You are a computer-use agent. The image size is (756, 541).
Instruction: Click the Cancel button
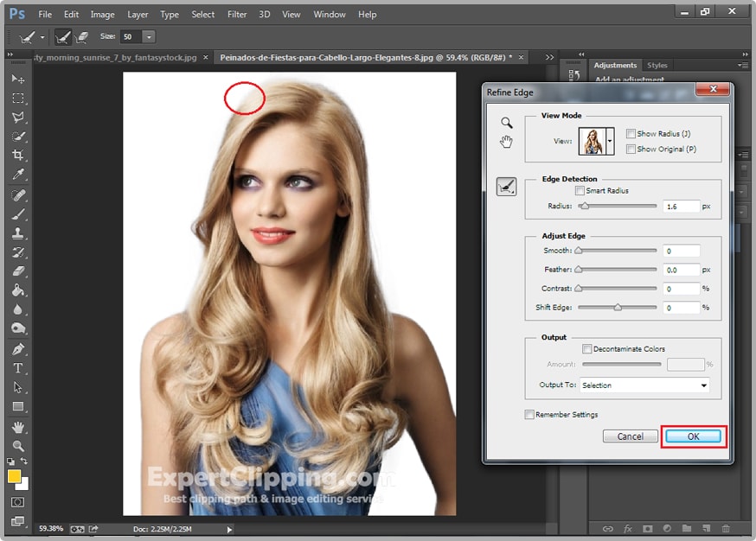coord(630,436)
